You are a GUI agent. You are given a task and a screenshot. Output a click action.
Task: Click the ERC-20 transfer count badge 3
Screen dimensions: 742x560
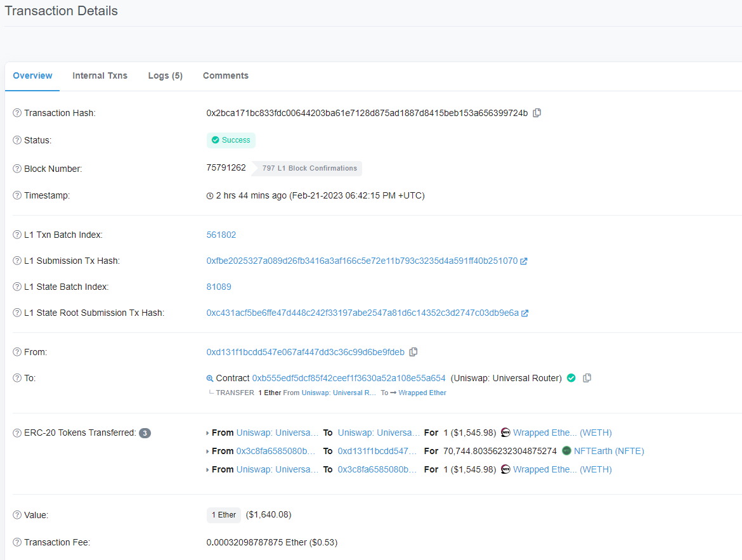click(145, 433)
